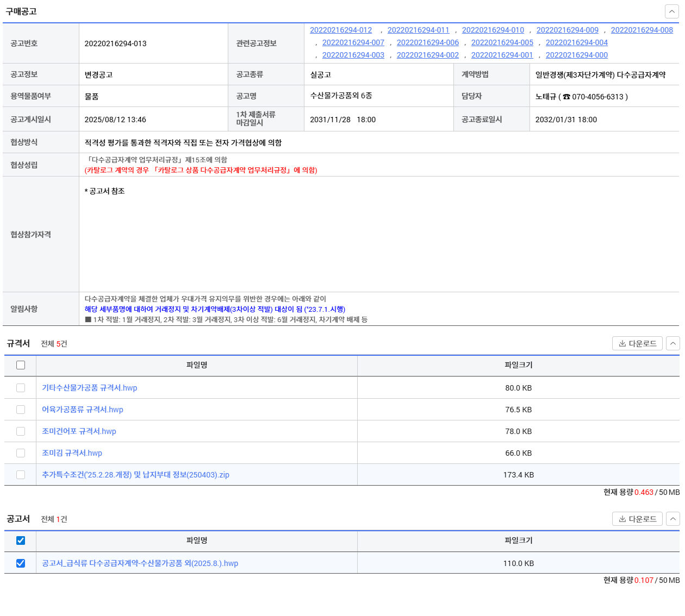Click the red 카탈로그 계약의 경우 note
685x616 pixels.
point(201,170)
